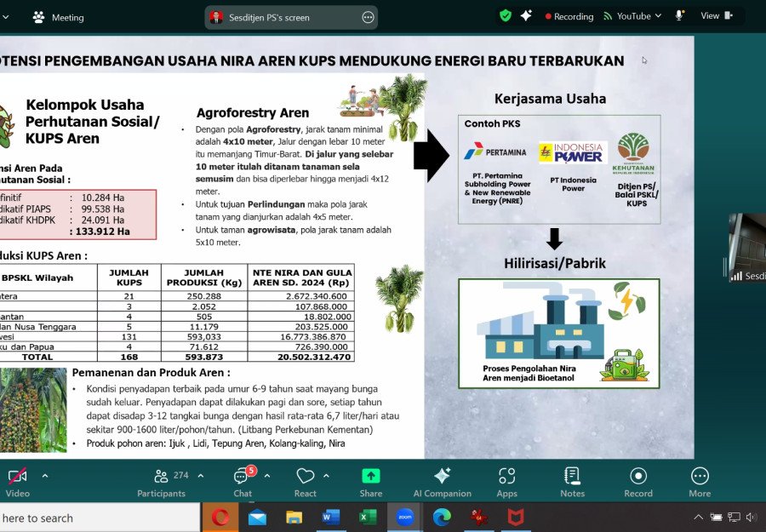The height and width of the screenshot is (532, 766).
Task: Open the Apps panel
Action: (507, 483)
